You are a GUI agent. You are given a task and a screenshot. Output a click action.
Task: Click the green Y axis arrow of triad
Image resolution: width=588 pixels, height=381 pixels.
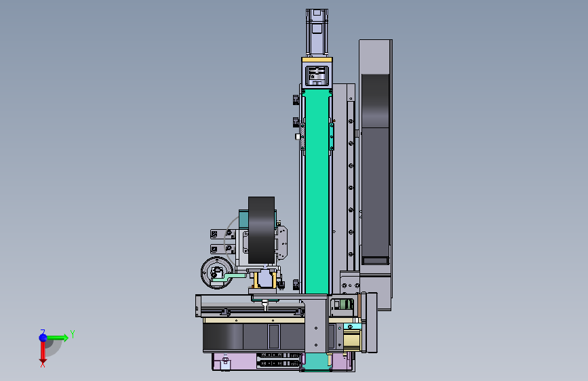pos(58,338)
